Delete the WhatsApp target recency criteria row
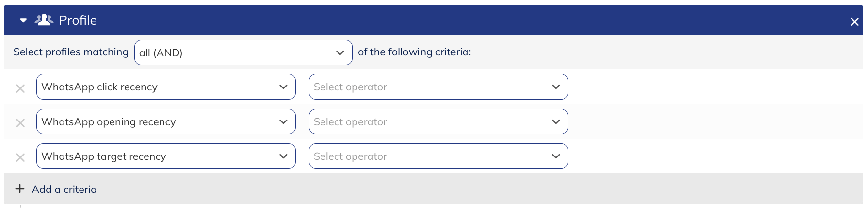This screenshot has width=868, height=208. [x=20, y=157]
